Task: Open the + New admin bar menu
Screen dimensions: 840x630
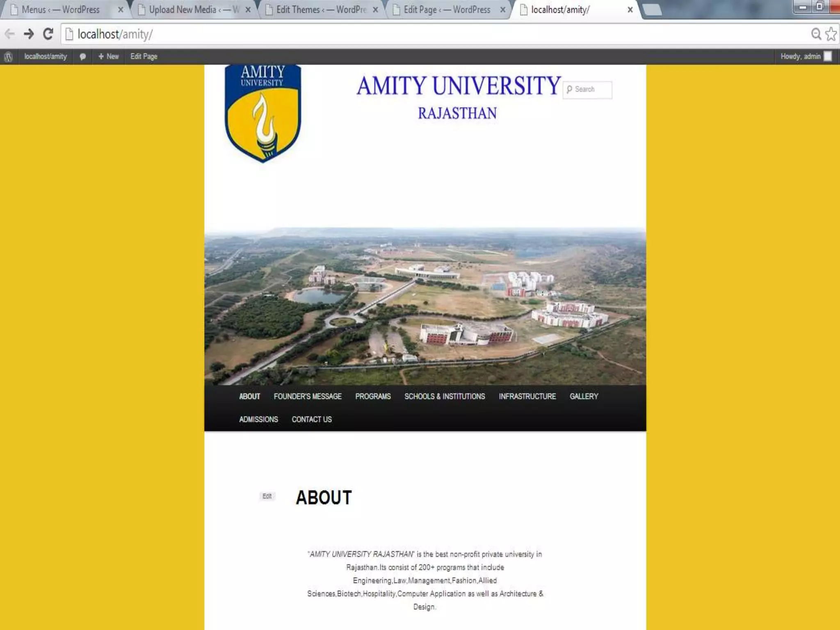Action: click(x=109, y=57)
